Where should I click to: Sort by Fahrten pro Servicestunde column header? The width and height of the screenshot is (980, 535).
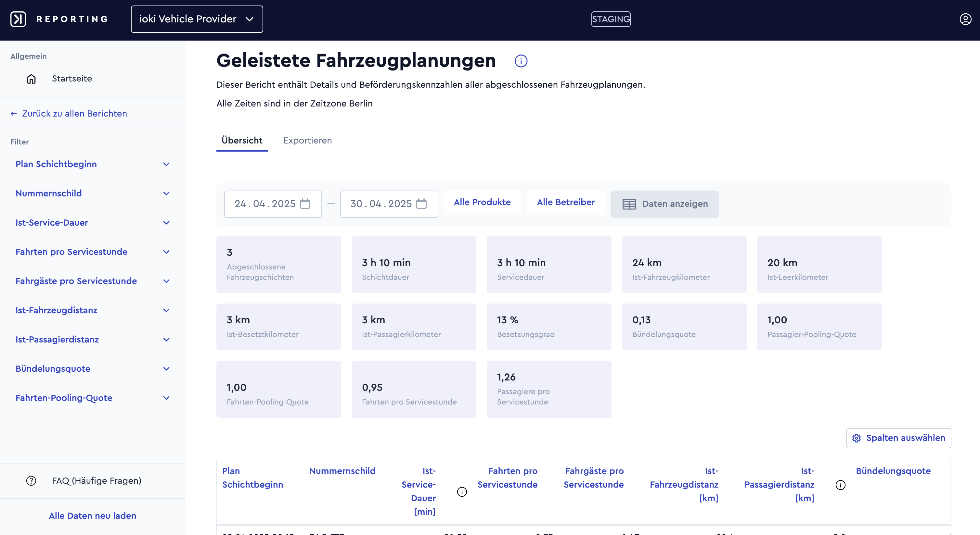[x=508, y=478]
